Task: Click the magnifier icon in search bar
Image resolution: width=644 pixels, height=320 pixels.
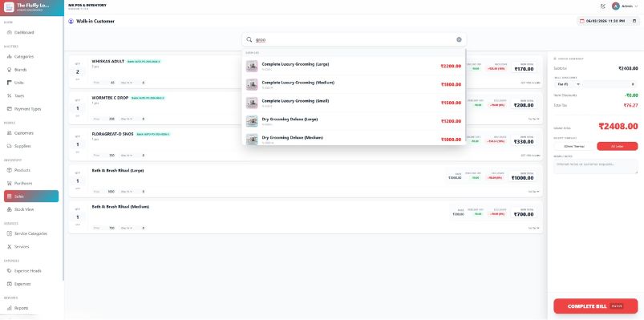Action: pyautogui.click(x=249, y=40)
